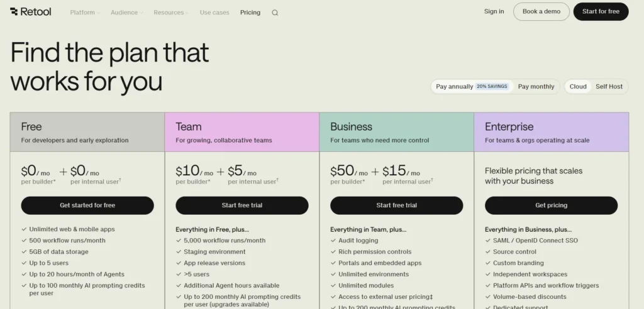The image size is (644, 309).
Task: Open the Resources dropdown menu
Action: (171, 13)
